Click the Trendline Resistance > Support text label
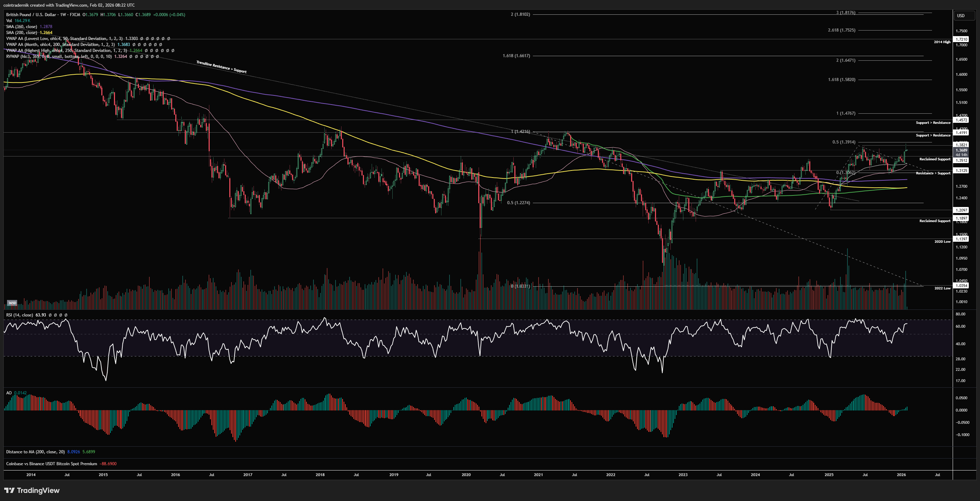Screen dimensions: 980x501 click(x=221, y=67)
